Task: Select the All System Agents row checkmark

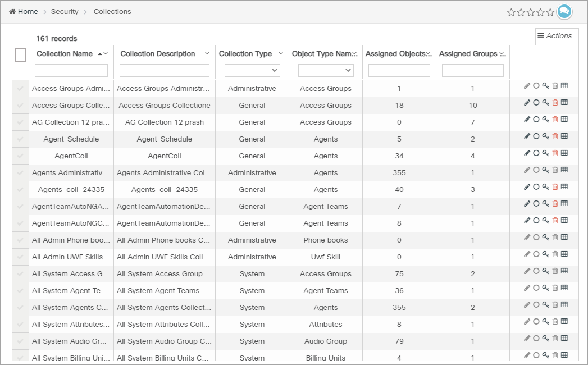Action: [20, 308]
